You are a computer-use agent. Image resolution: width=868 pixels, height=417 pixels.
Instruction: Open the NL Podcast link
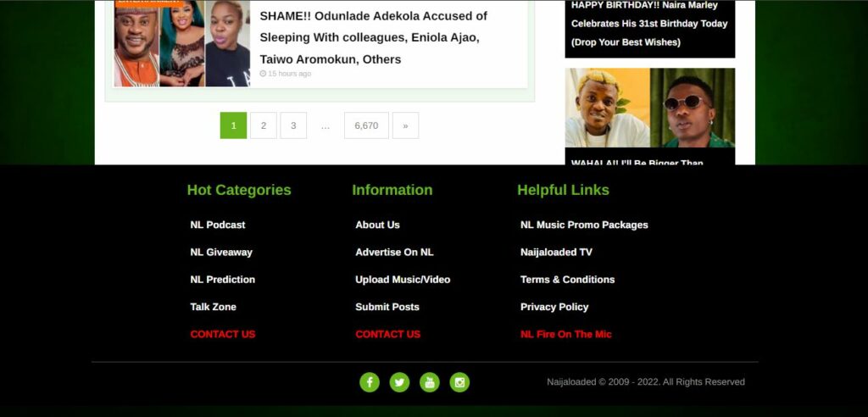pyautogui.click(x=218, y=225)
